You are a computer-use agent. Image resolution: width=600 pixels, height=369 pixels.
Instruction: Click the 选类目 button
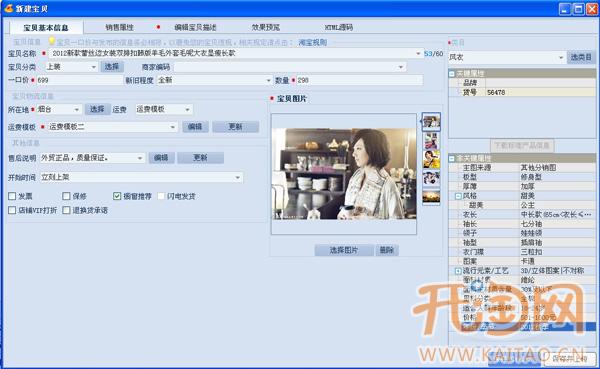[x=581, y=57]
